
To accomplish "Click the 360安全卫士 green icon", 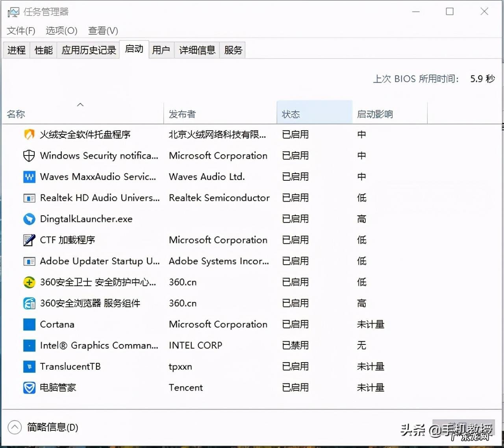I will click(x=29, y=282).
